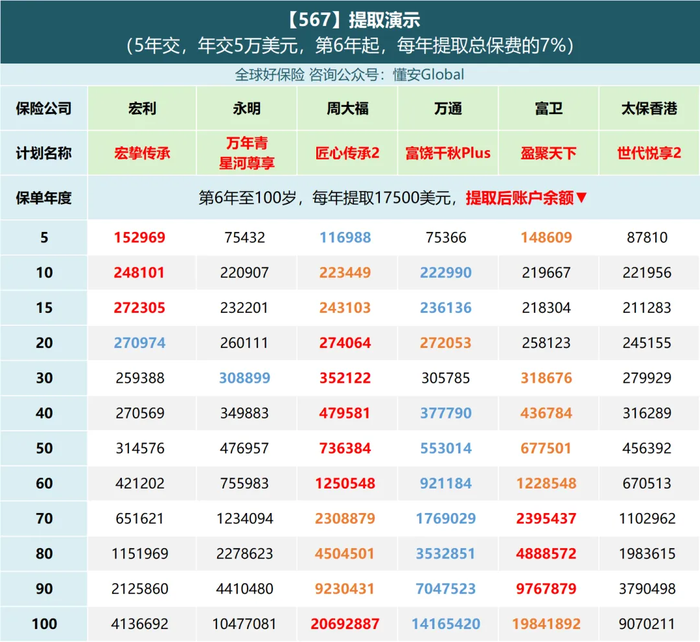
Task: Select the blue value 270974
Action: pos(139,343)
